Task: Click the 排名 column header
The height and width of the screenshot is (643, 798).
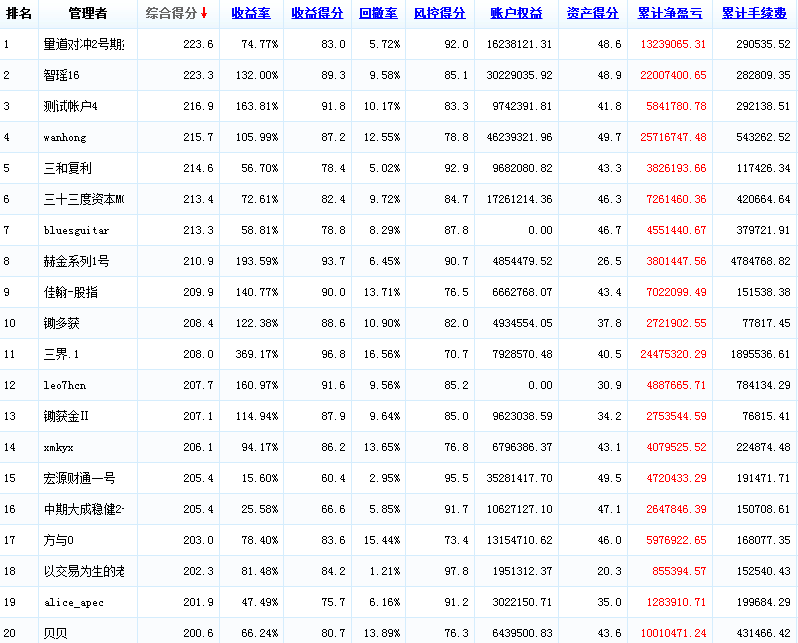Action: pyautogui.click(x=19, y=13)
